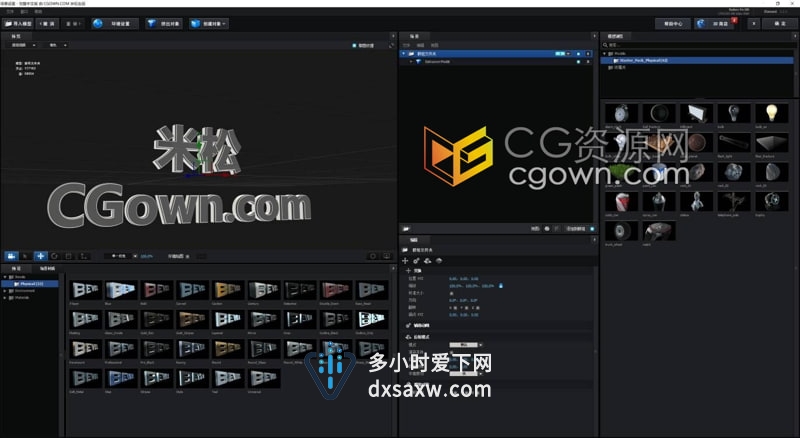800x438 pixels.
Task: Toggle the auto ungroup checkbox at Scene bottom
Action: [x=592, y=229]
